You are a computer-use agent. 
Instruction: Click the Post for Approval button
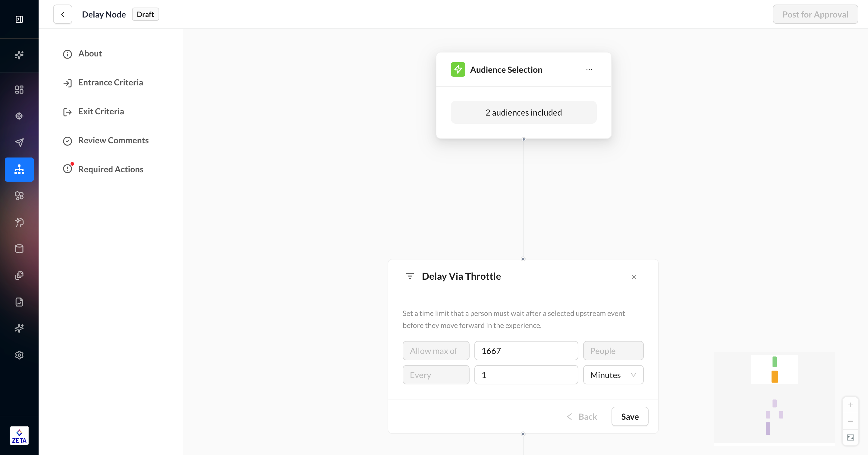click(815, 14)
